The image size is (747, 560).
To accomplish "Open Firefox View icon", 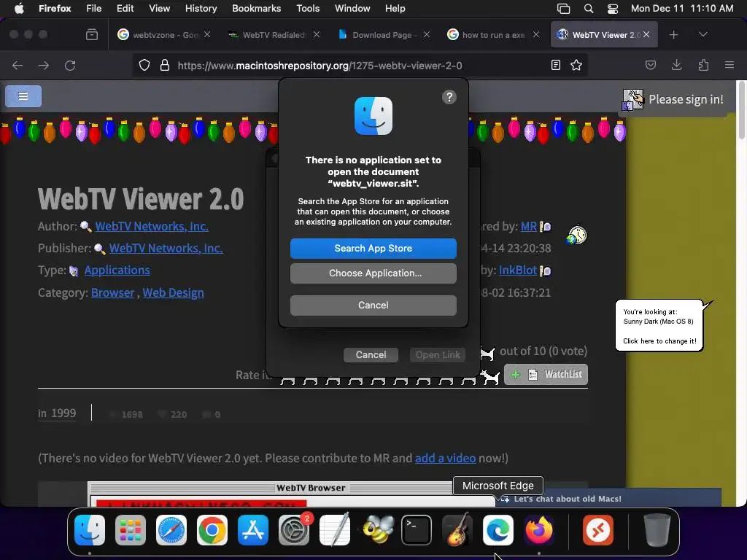I will point(92,35).
